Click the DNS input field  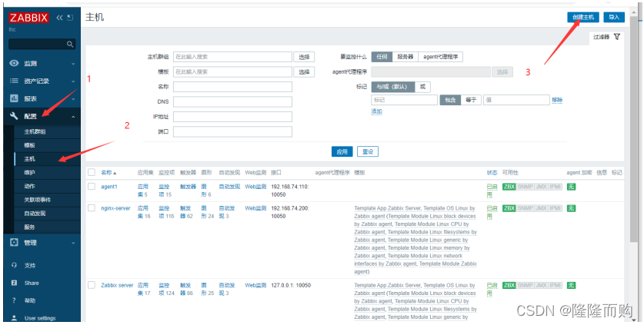232,101
